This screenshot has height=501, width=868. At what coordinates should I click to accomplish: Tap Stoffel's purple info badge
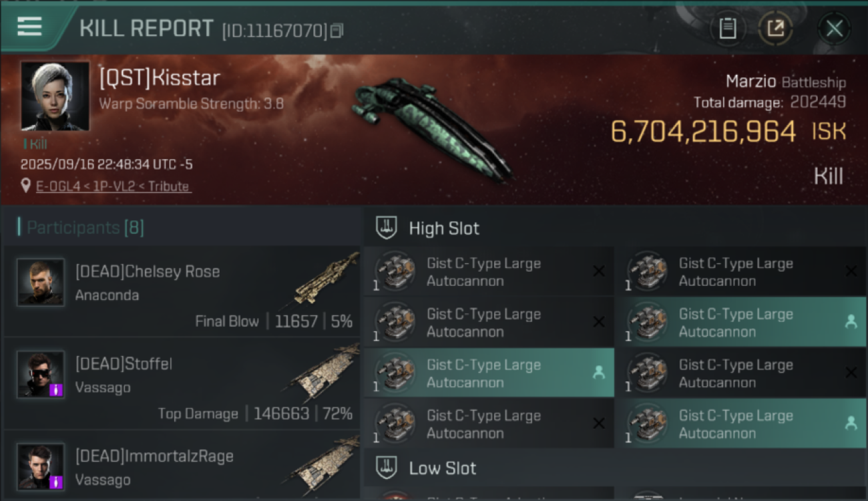tap(56, 389)
